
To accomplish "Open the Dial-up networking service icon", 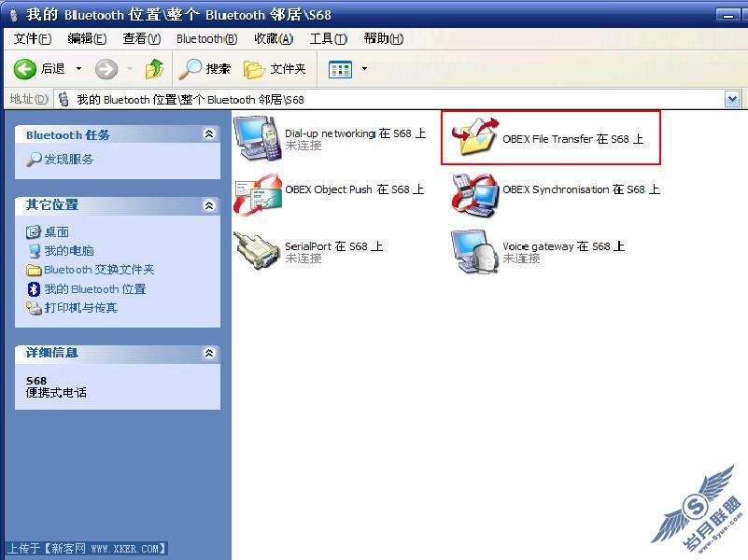I will click(258, 138).
